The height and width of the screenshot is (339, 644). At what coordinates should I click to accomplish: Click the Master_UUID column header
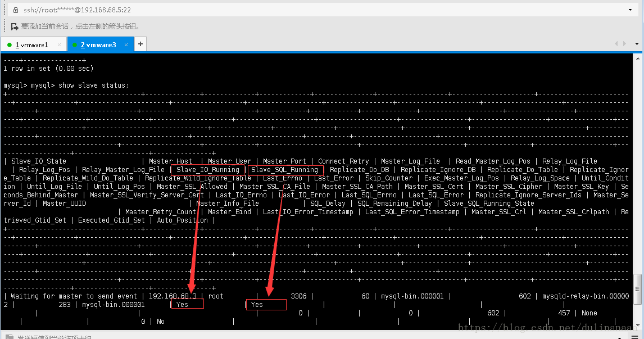click(65, 204)
